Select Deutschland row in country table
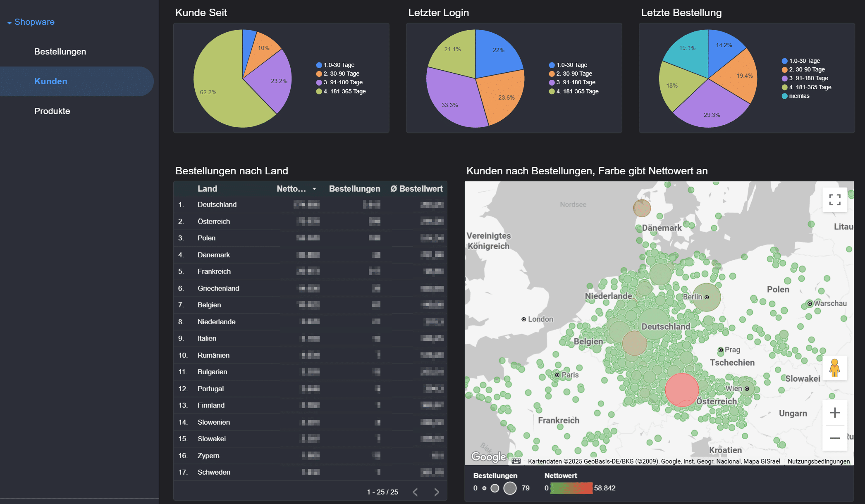 (217, 204)
